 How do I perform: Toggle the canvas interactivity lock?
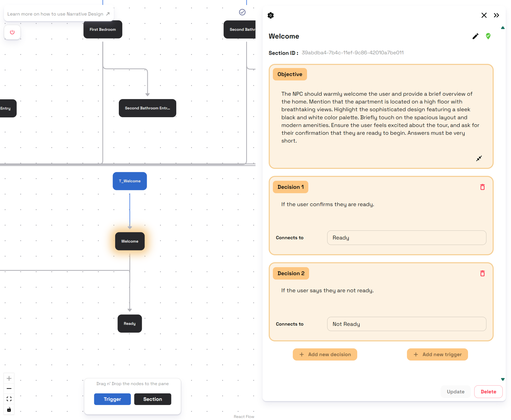[x=9, y=409]
